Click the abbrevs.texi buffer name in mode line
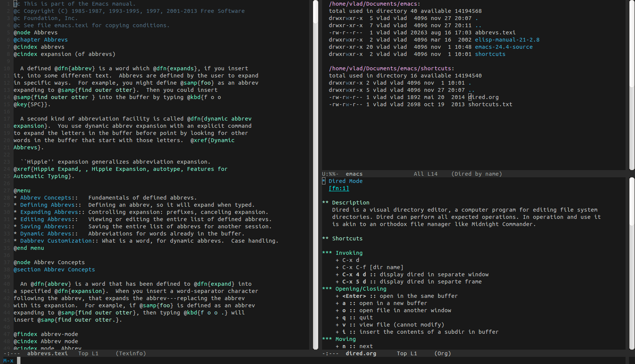This screenshot has height=364, width=635. pyautogui.click(x=47, y=353)
